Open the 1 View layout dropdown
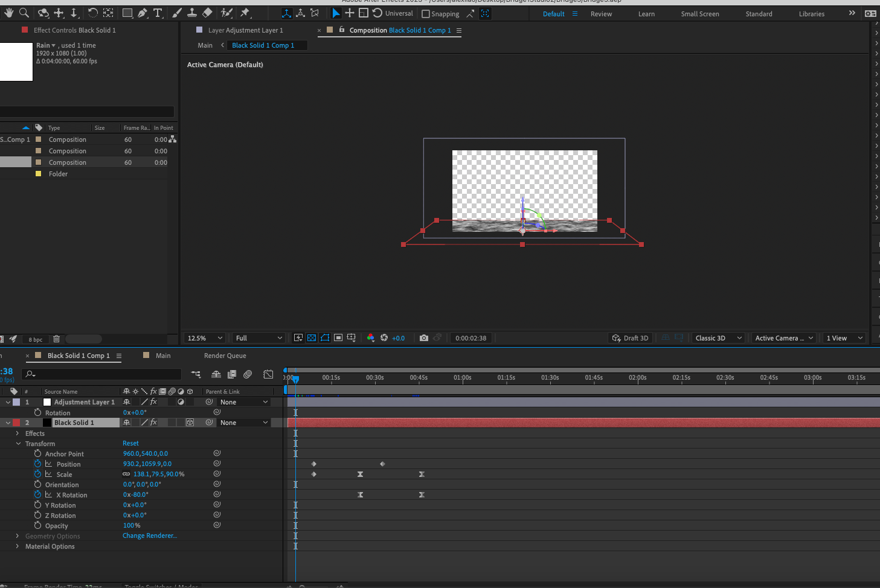The image size is (880, 588). (x=844, y=338)
